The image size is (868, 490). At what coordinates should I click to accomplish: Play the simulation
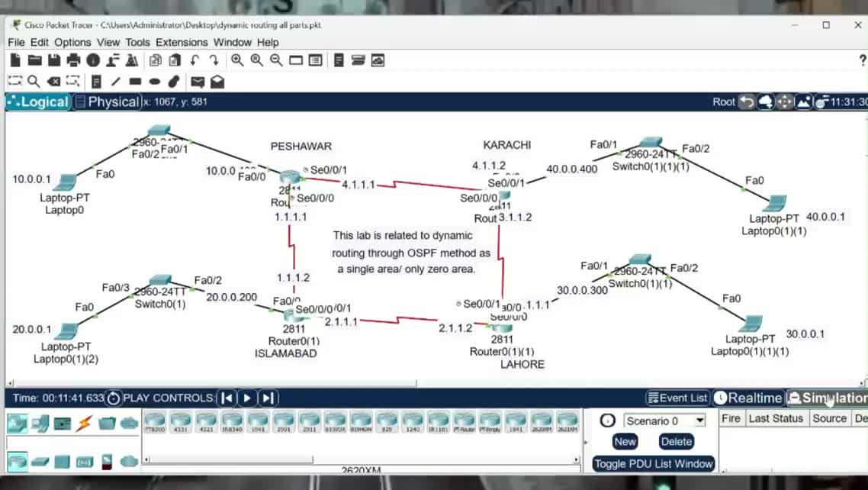pyautogui.click(x=247, y=398)
